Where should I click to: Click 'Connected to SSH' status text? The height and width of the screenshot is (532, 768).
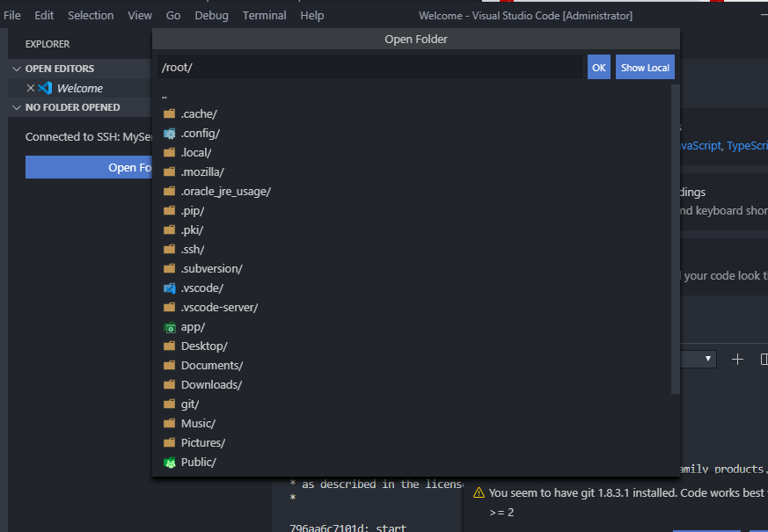89,137
